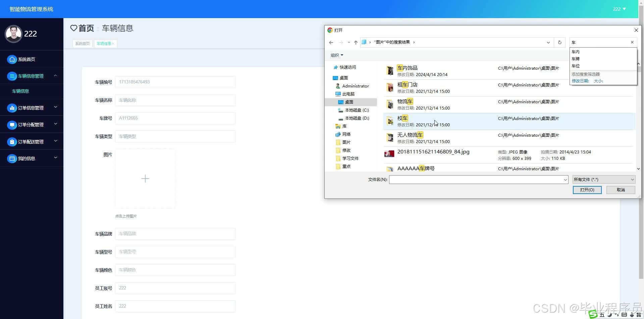
Task: Select 快速访问 in navigation pane
Action: (x=345, y=67)
